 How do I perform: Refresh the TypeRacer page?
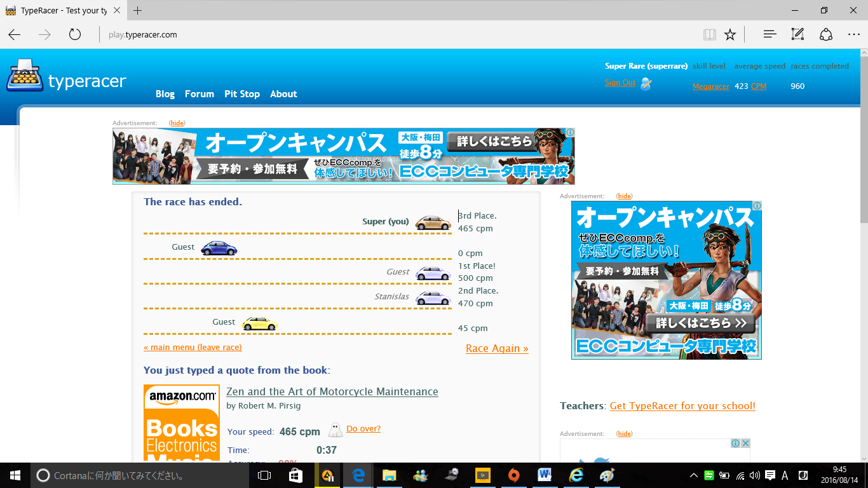[75, 34]
